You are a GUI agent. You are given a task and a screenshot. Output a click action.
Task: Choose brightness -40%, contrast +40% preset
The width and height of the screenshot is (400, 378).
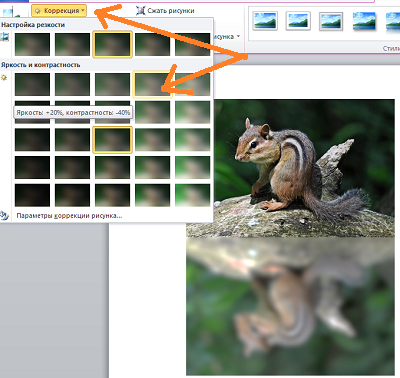[32, 195]
